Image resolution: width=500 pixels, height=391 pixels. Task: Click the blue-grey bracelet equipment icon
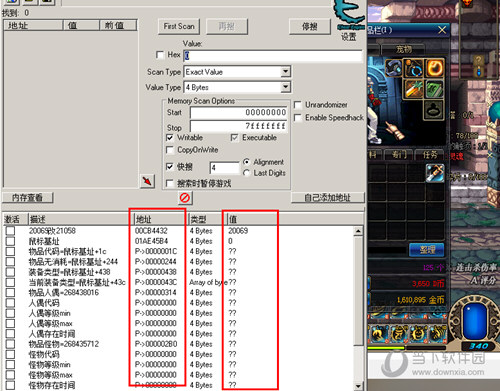(x=393, y=68)
